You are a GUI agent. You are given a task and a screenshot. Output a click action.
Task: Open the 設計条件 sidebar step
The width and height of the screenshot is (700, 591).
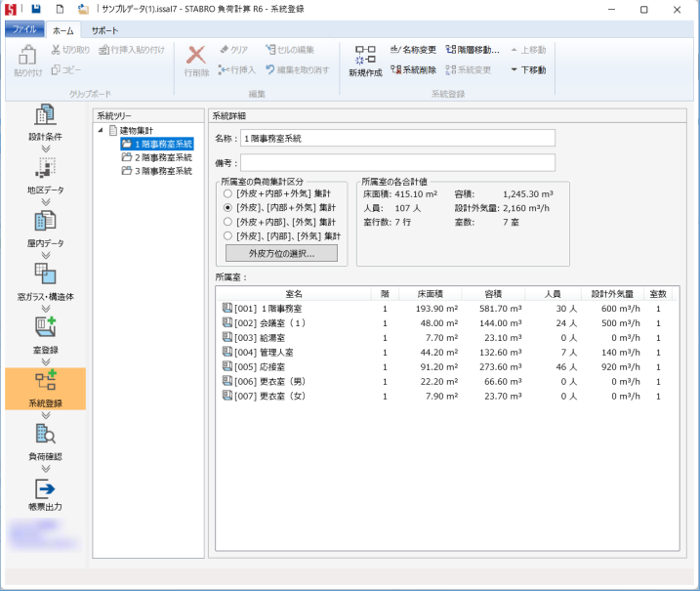click(45, 123)
